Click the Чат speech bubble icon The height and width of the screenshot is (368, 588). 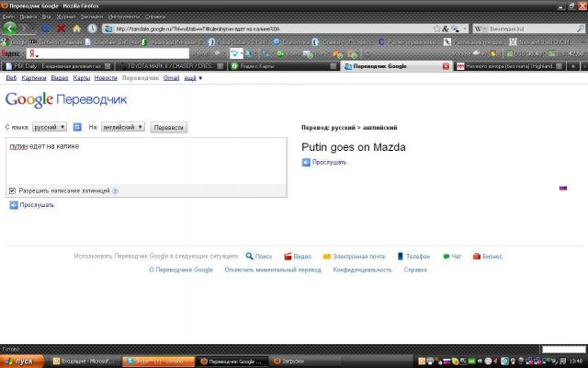(446, 257)
